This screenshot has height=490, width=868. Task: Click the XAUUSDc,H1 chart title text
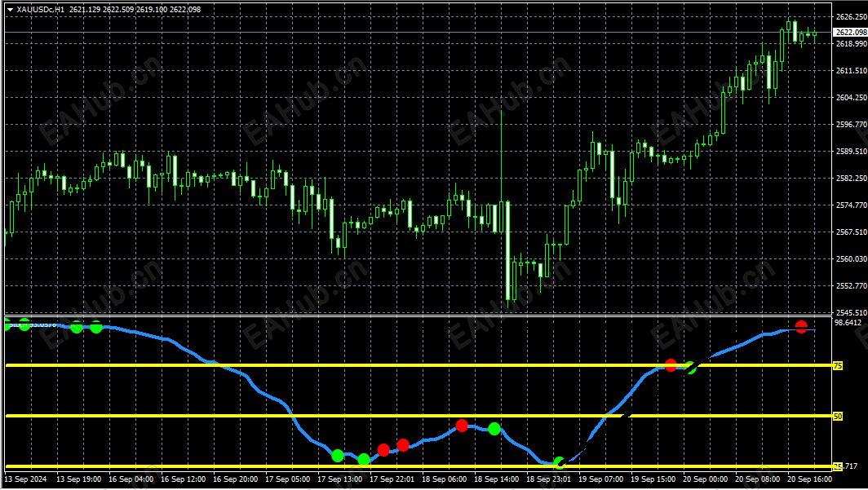click(x=42, y=10)
